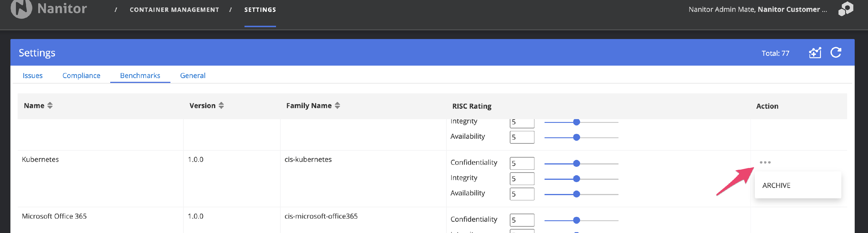
Task: Click the Kubernetes Availability value field
Action: tap(522, 194)
